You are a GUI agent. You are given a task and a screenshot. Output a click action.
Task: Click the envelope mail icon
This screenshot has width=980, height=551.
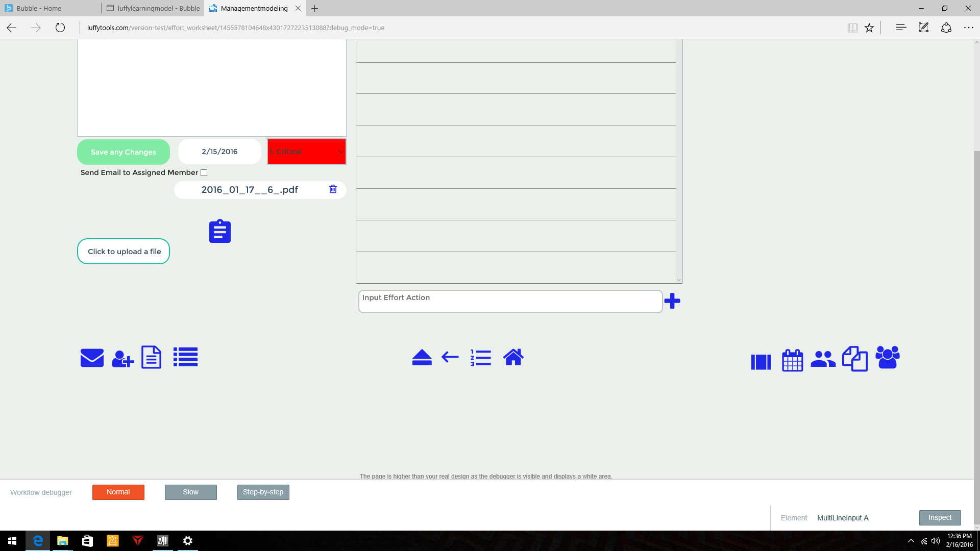click(92, 358)
